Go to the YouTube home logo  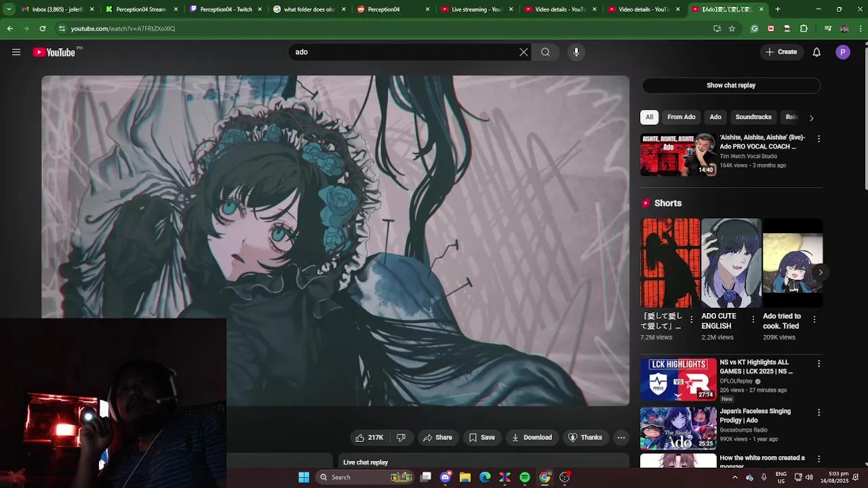click(x=54, y=52)
